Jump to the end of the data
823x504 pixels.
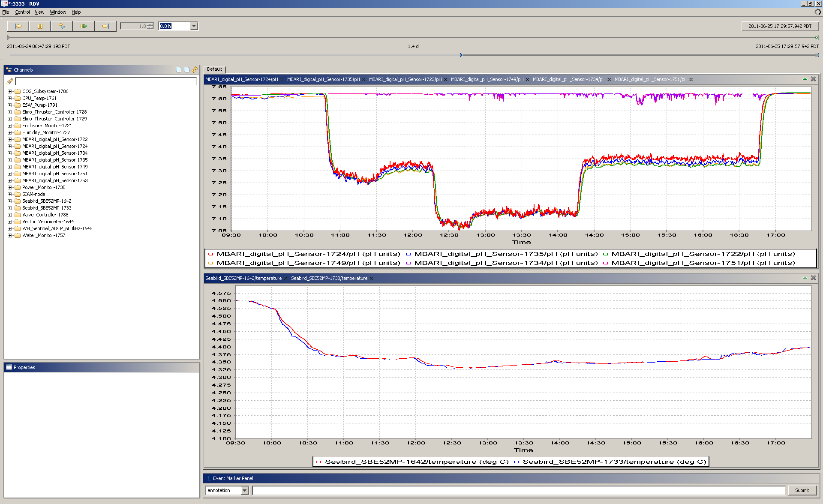105,26
